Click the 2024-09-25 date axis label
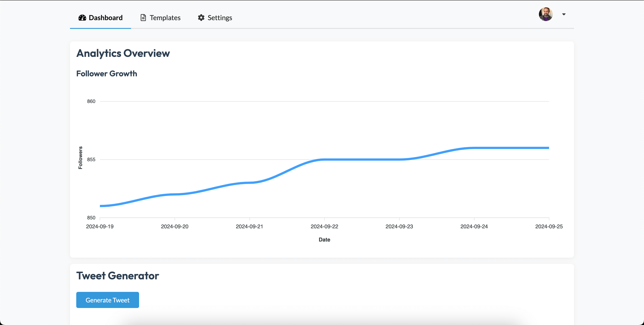 pos(549,227)
